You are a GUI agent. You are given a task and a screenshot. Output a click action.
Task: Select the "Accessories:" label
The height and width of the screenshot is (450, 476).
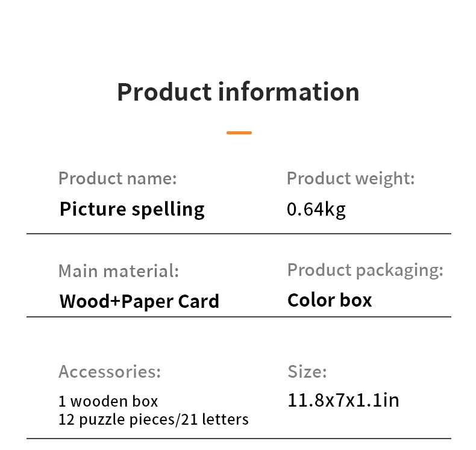click(110, 371)
